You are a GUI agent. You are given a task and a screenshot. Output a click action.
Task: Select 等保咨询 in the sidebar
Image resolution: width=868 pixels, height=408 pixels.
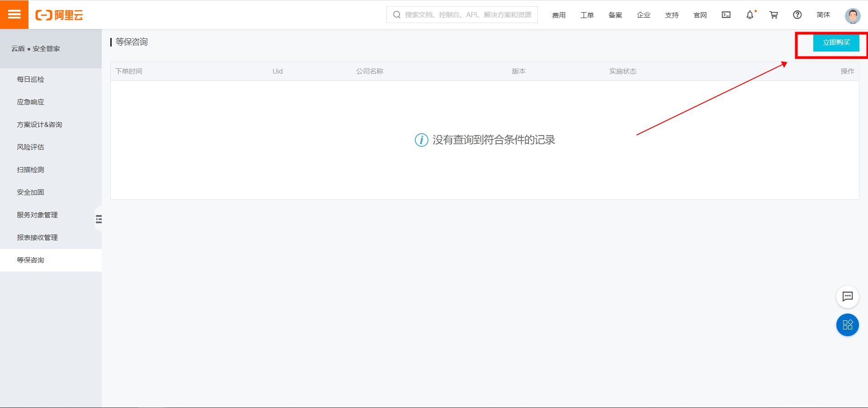click(51, 260)
